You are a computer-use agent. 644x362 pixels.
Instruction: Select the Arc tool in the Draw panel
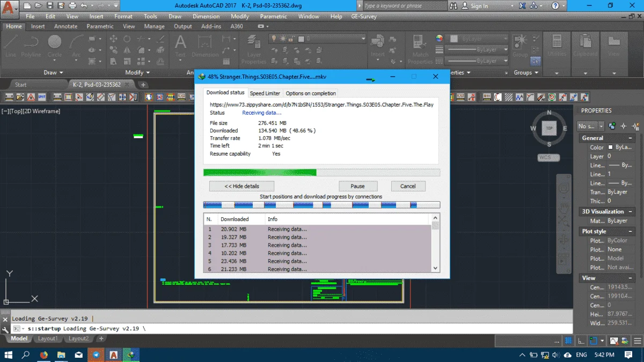pos(76,46)
